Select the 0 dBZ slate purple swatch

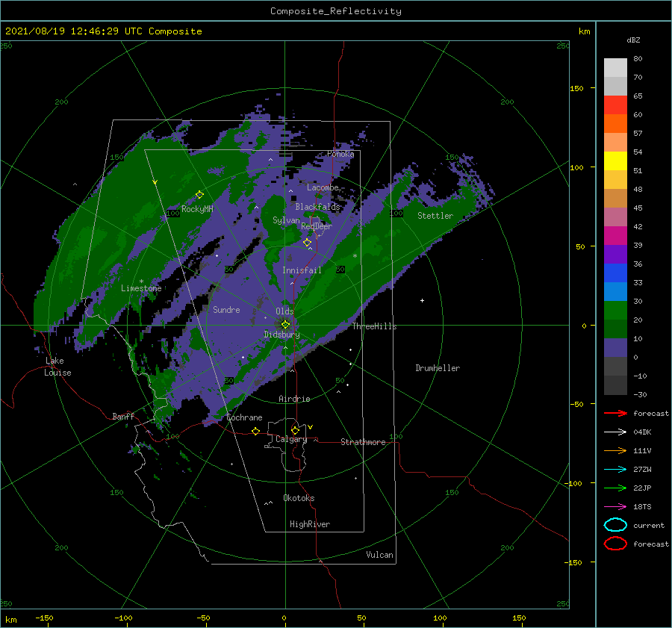tap(615, 348)
